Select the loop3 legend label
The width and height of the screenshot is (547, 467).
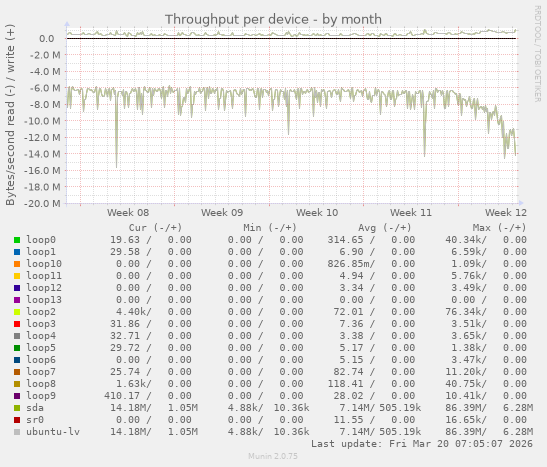(x=41, y=324)
